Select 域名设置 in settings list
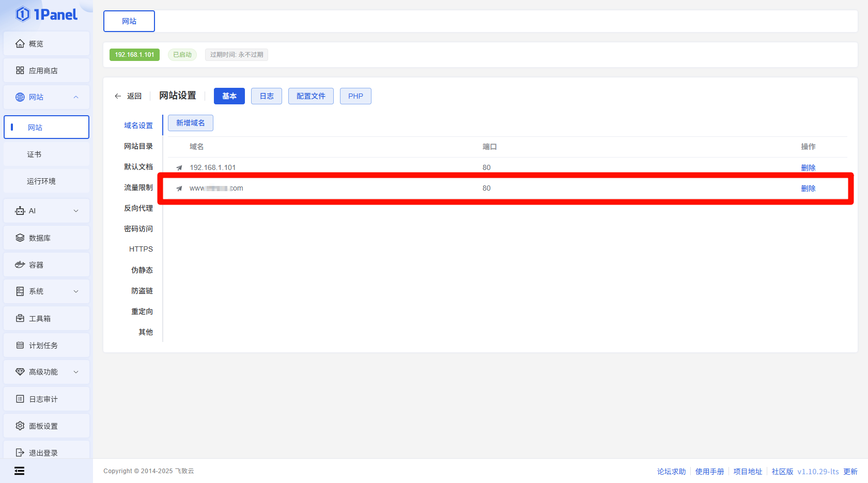Viewport: 868px width, 483px height. [x=138, y=126]
